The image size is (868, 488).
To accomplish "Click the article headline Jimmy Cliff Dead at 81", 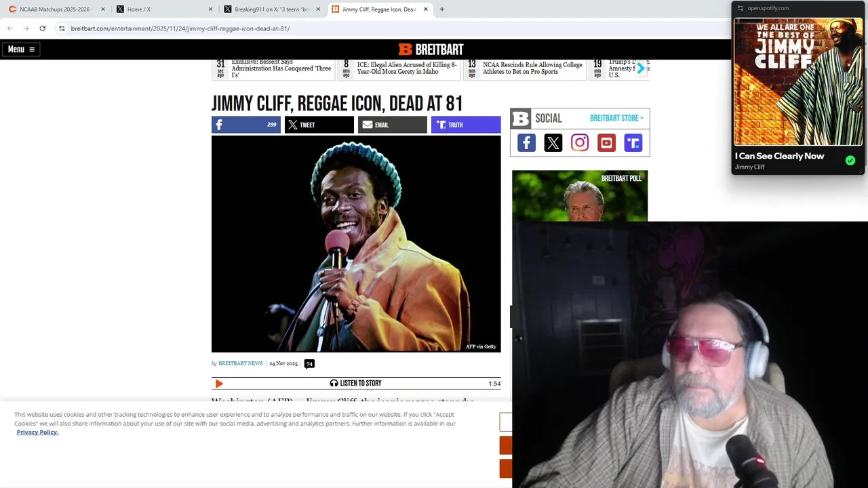I will point(337,103).
